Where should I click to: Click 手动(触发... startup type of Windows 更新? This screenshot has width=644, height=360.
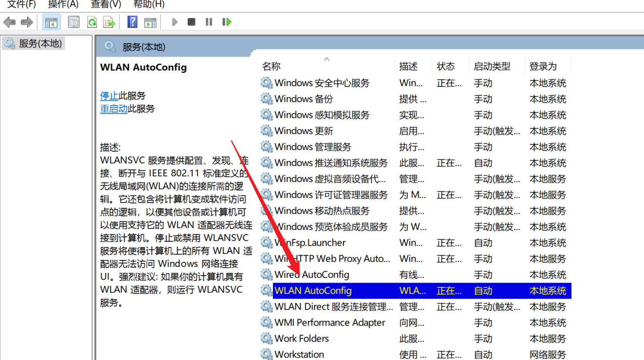pyautogui.click(x=497, y=130)
